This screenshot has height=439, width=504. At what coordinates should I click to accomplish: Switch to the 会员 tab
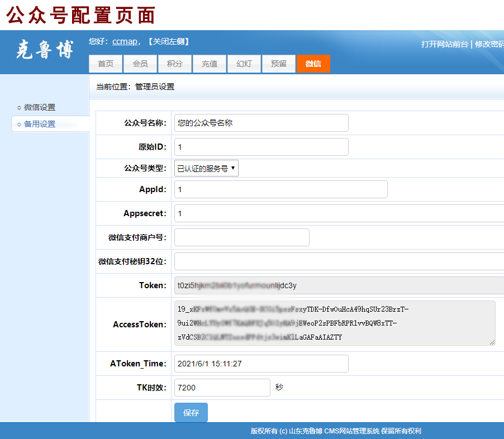140,64
